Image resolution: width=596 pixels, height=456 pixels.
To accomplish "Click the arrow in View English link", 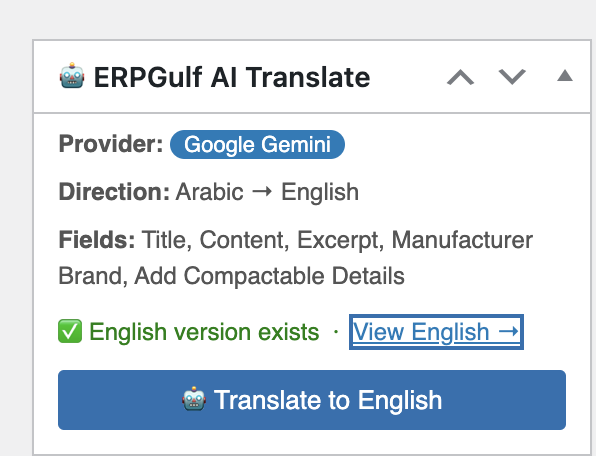I will (509, 331).
